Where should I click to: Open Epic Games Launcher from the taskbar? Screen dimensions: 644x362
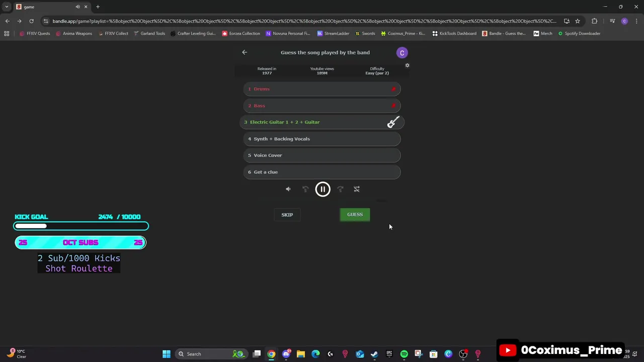pos(389,354)
